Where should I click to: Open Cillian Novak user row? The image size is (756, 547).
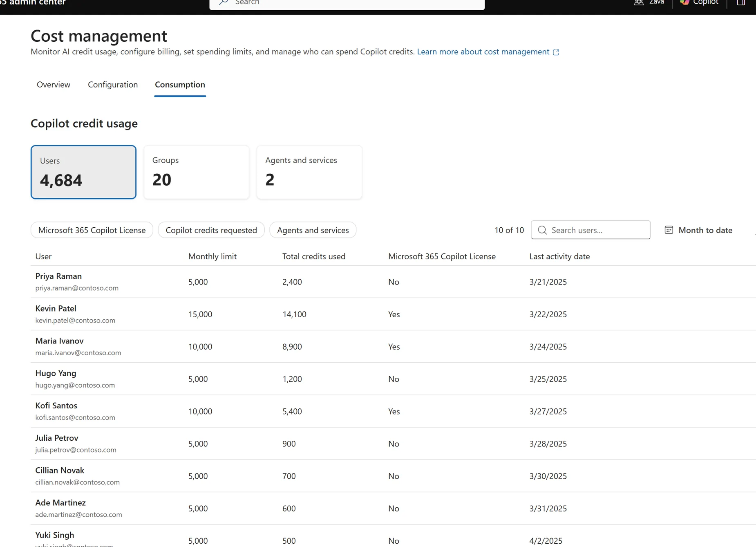coord(393,476)
